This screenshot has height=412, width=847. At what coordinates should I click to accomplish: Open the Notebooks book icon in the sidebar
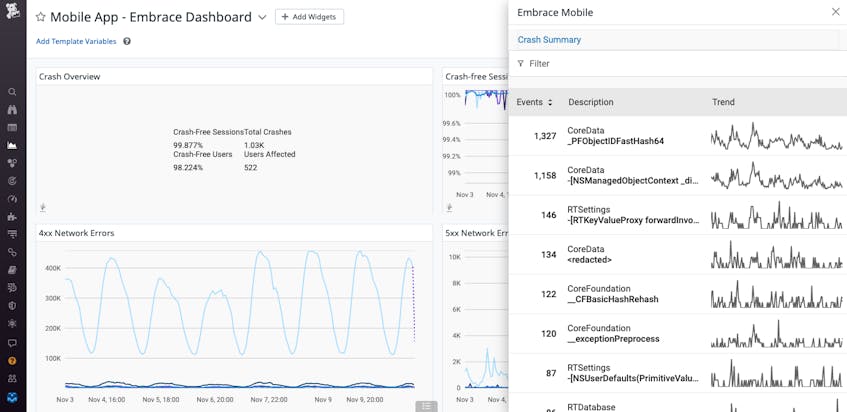(x=12, y=270)
